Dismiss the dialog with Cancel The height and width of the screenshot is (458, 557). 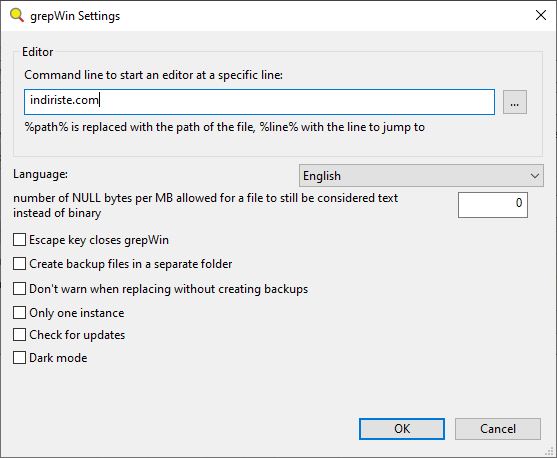pyautogui.click(x=498, y=429)
